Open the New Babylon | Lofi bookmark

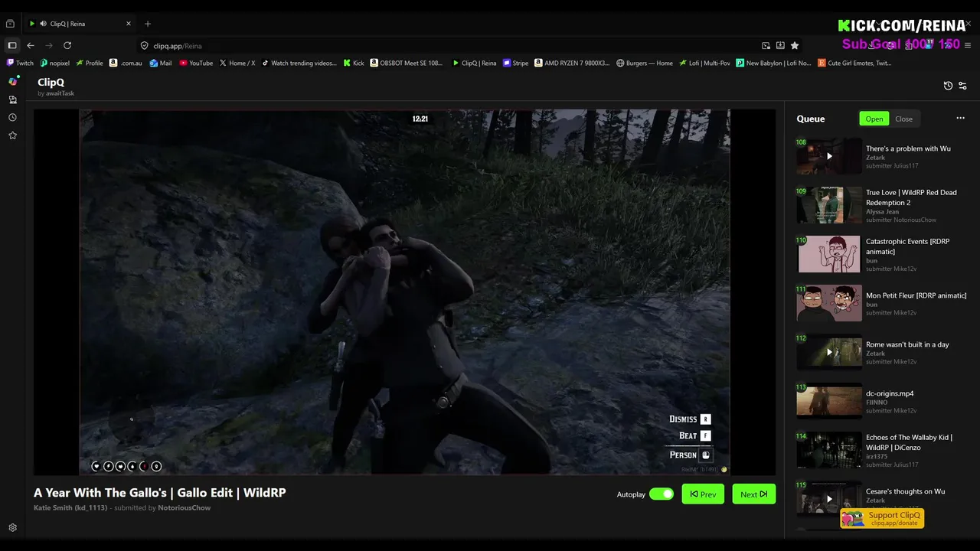(x=774, y=63)
